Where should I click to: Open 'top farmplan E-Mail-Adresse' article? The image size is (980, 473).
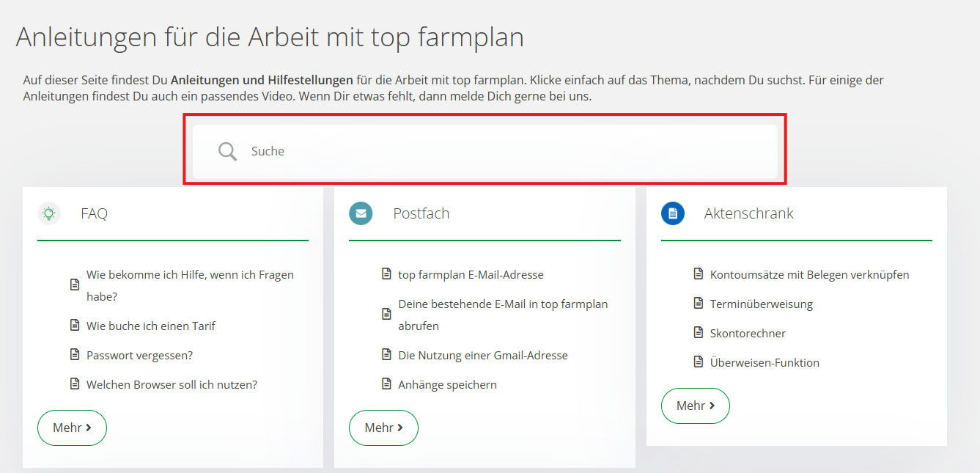pos(471,274)
